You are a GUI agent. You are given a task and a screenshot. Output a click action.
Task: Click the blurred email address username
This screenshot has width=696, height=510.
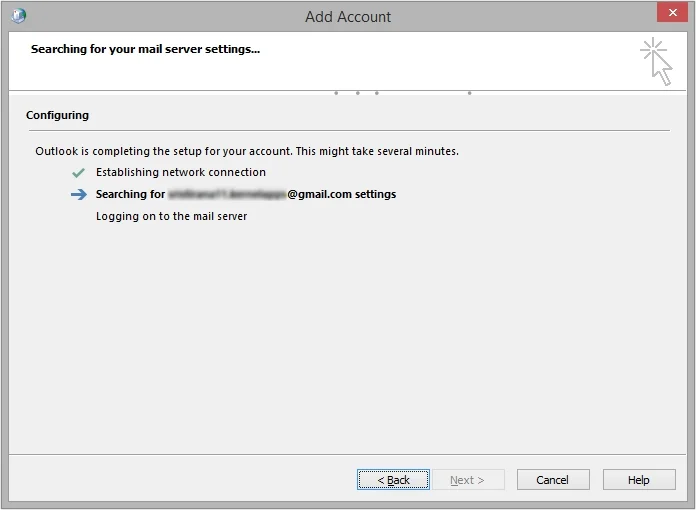click(227, 195)
